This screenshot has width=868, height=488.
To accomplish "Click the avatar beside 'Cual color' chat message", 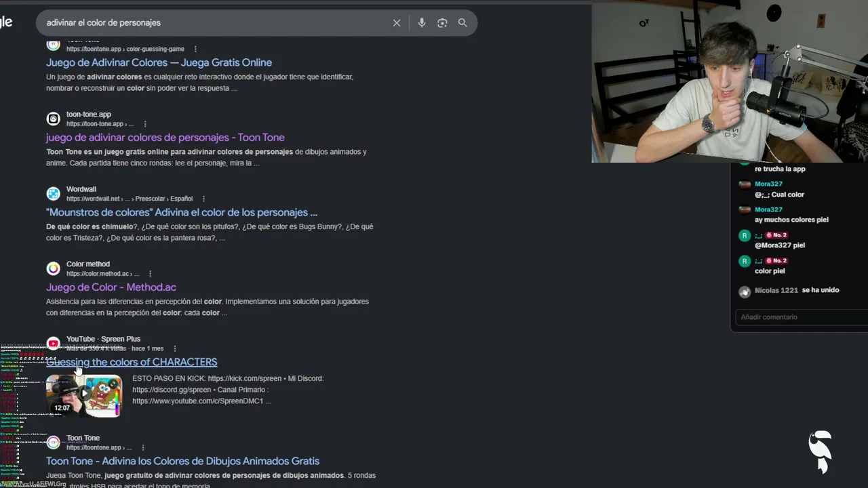I will coord(745,184).
